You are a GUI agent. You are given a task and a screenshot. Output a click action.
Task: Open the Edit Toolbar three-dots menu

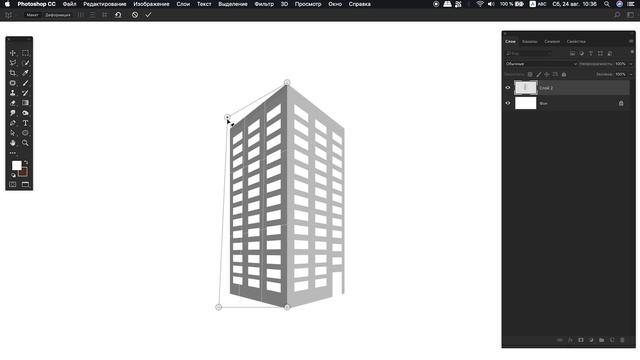(13, 153)
